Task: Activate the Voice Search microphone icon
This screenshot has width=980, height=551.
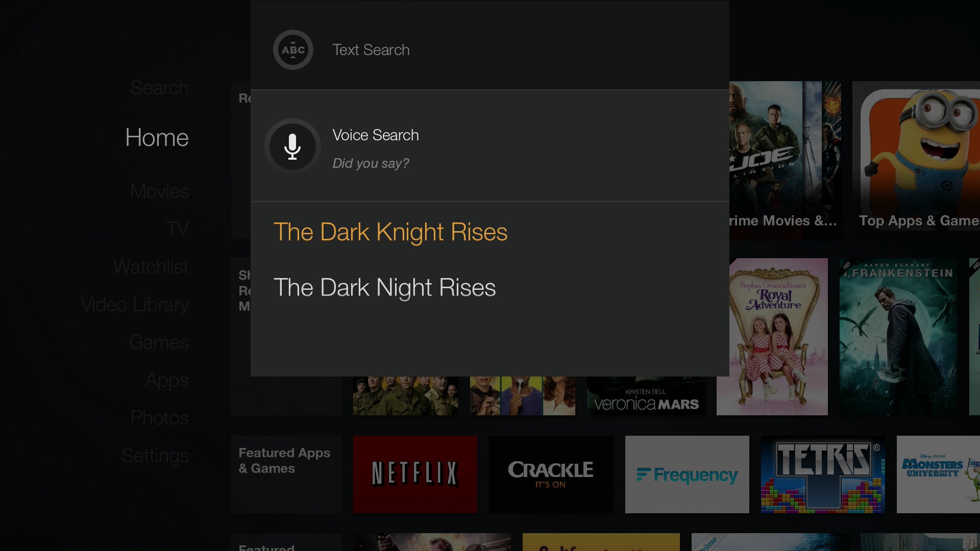Action: coord(292,147)
